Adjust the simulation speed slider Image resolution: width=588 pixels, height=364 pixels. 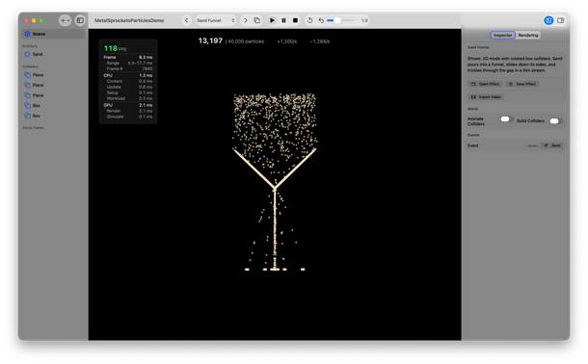(340, 20)
